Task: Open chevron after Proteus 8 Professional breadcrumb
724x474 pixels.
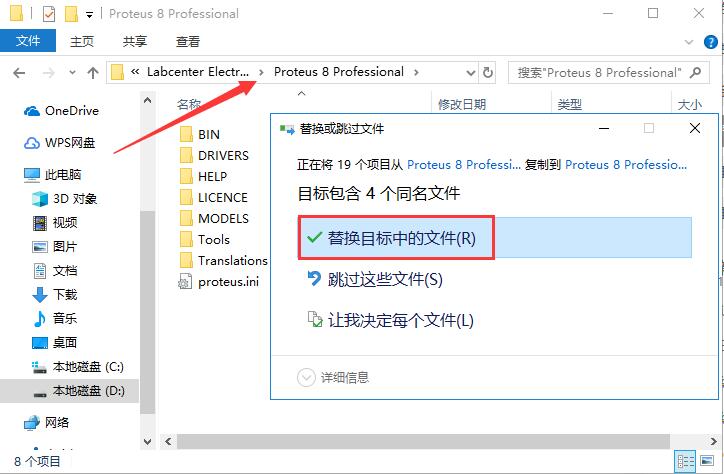Action: point(416,72)
